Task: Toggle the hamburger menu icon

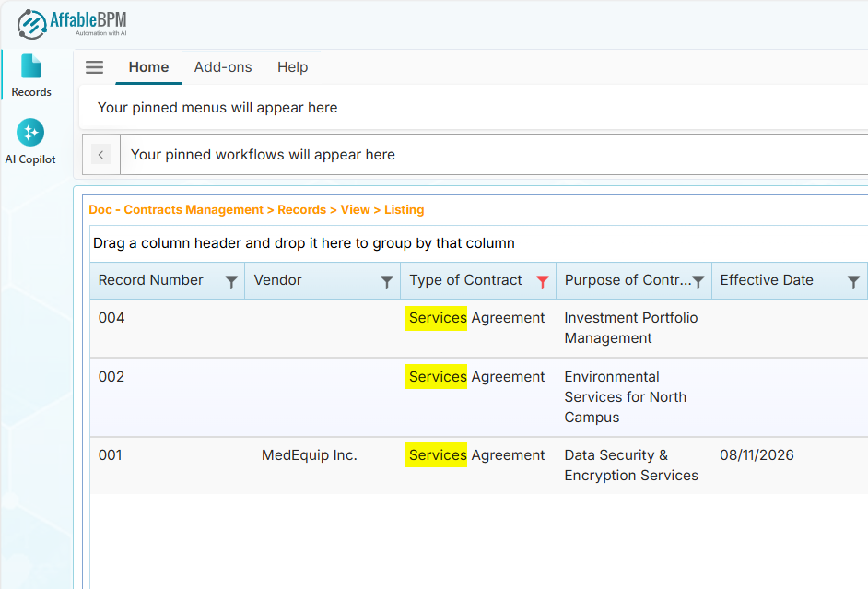Action: [94, 67]
